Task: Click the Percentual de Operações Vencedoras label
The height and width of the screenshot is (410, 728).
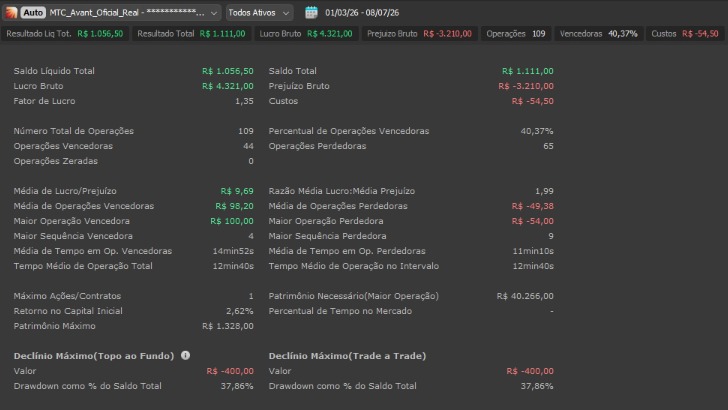Action: click(x=349, y=131)
